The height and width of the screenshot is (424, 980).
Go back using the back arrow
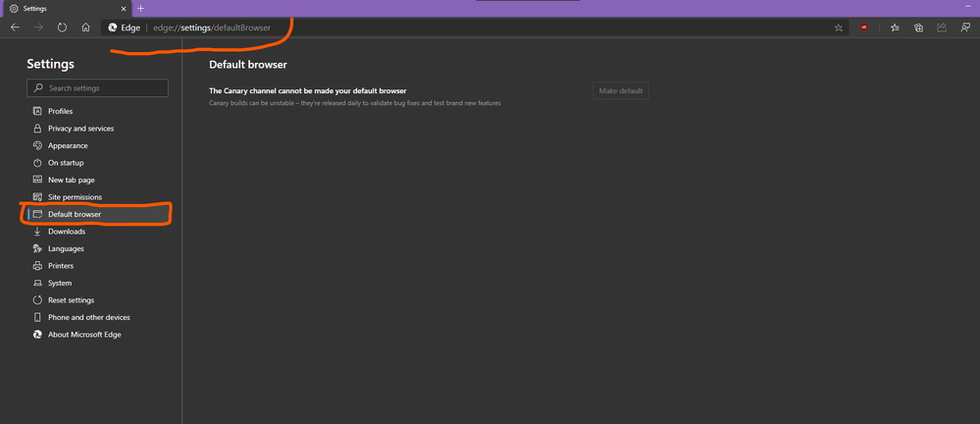(15, 27)
